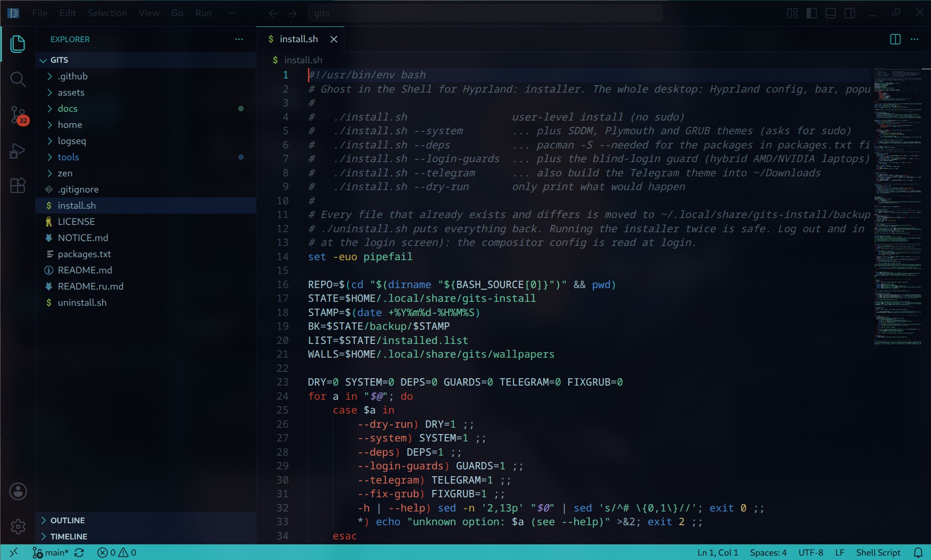
Task: Go forward in navigation history
Action: click(292, 13)
